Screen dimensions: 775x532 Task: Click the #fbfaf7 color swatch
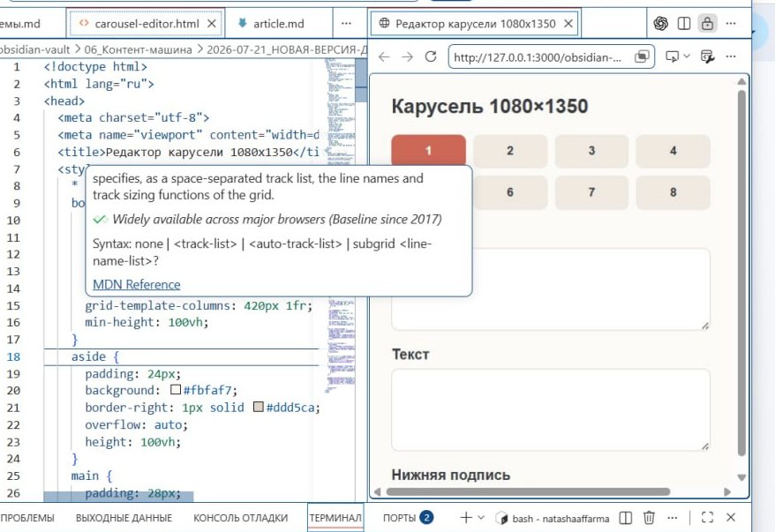coord(175,390)
